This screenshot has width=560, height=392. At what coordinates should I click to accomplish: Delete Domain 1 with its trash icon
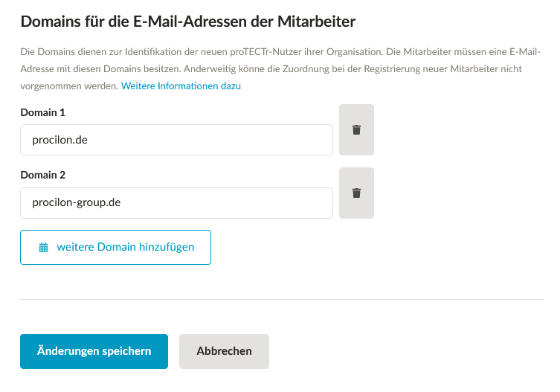356,129
